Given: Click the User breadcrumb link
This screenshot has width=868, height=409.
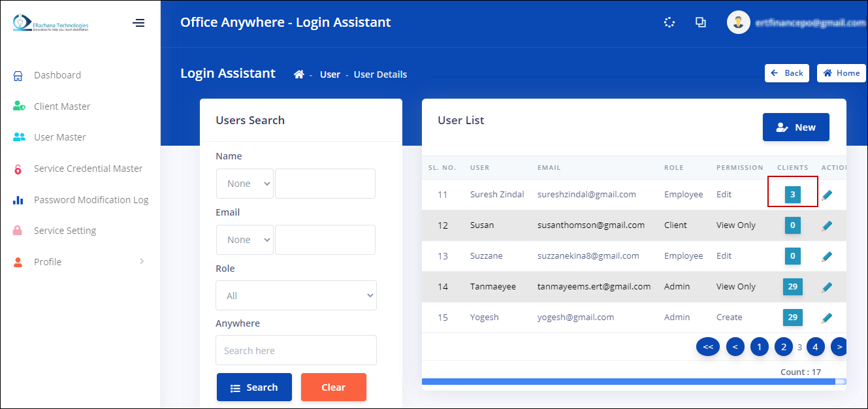Looking at the screenshot, I should 330,74.
